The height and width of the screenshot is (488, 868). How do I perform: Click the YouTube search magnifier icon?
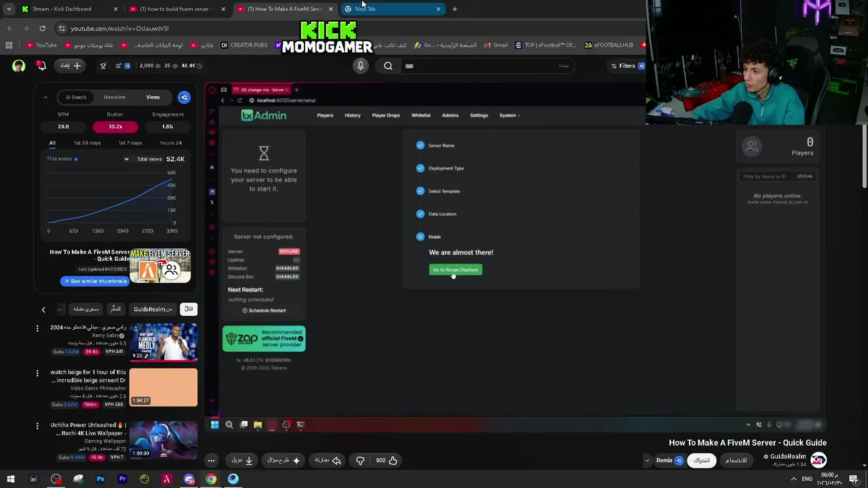click(388, 66)
